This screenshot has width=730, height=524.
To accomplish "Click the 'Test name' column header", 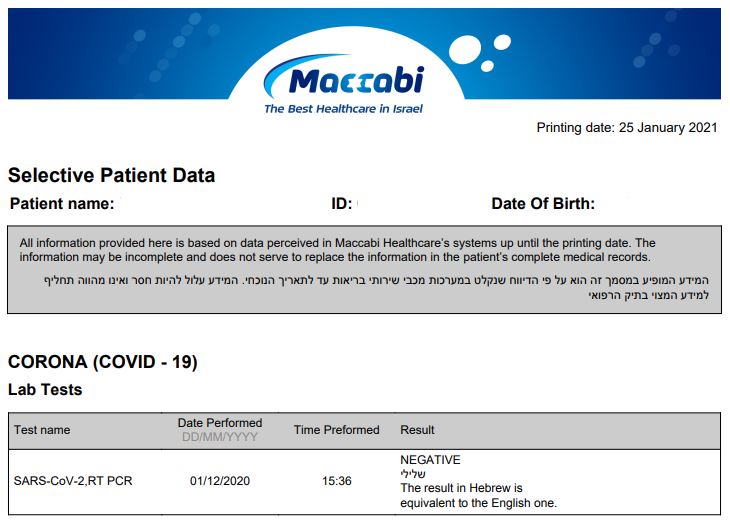I will pyautogui.click(x=42, y=430).
